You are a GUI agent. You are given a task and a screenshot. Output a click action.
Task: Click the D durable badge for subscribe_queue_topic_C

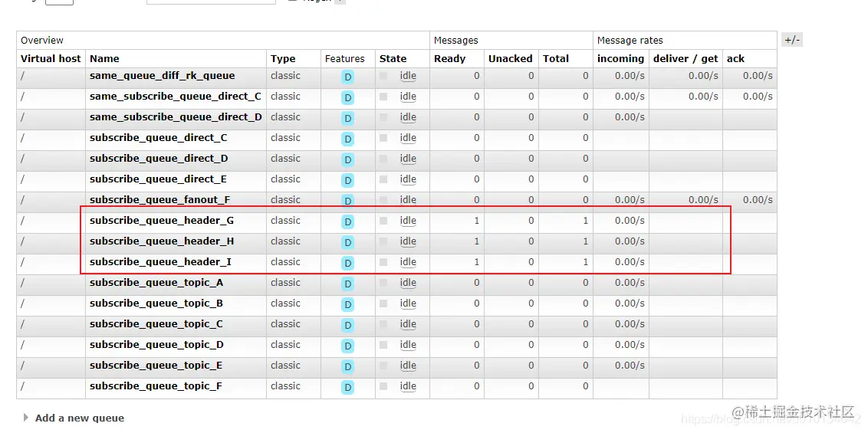coord(347,326)
